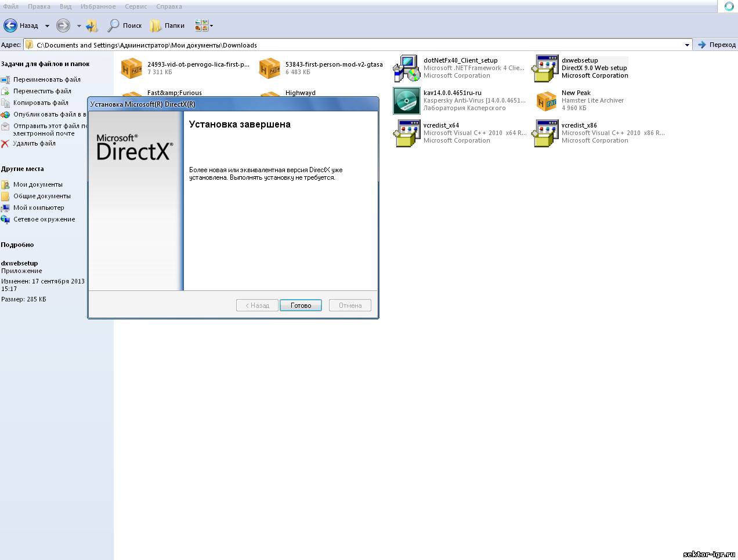Click the Опубликовать файл в вебе globe icon
Screen dimensions: 738x560
pyautogui.click(x=5, y=114)
